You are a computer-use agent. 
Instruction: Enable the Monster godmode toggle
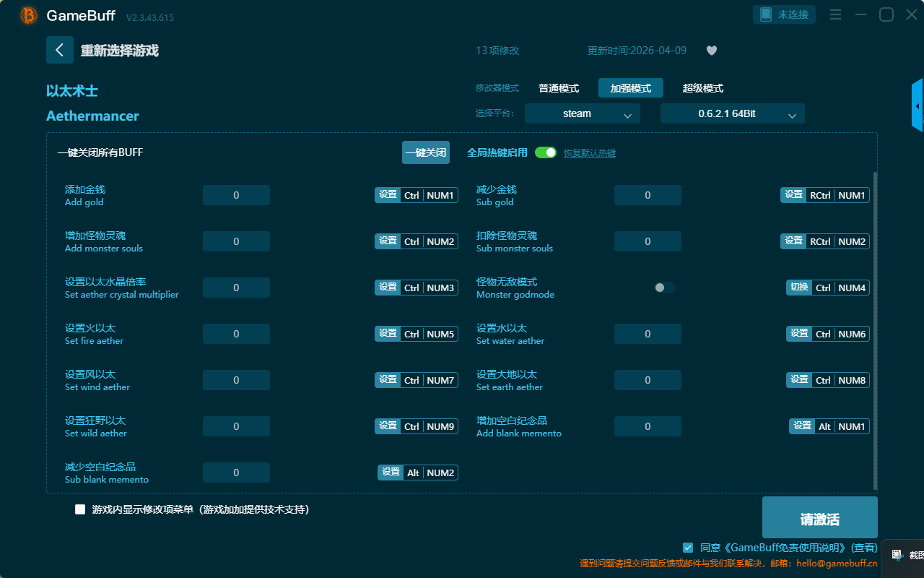click(x=665, y=288)
